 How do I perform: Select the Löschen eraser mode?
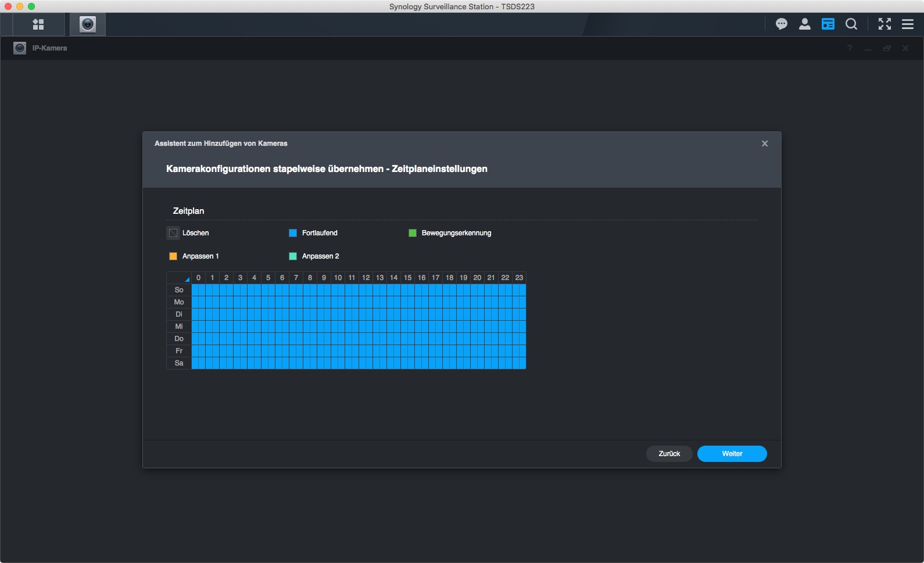173,233
